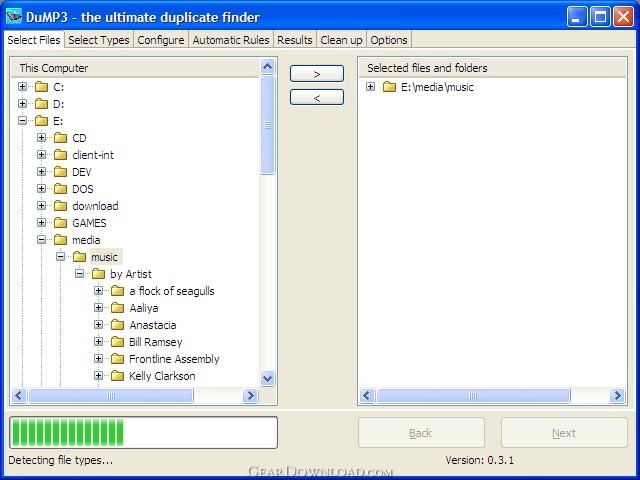640x480 pixels.
Task: Click the DuMP3 application icon in title bar
Action: pos(14,17)
